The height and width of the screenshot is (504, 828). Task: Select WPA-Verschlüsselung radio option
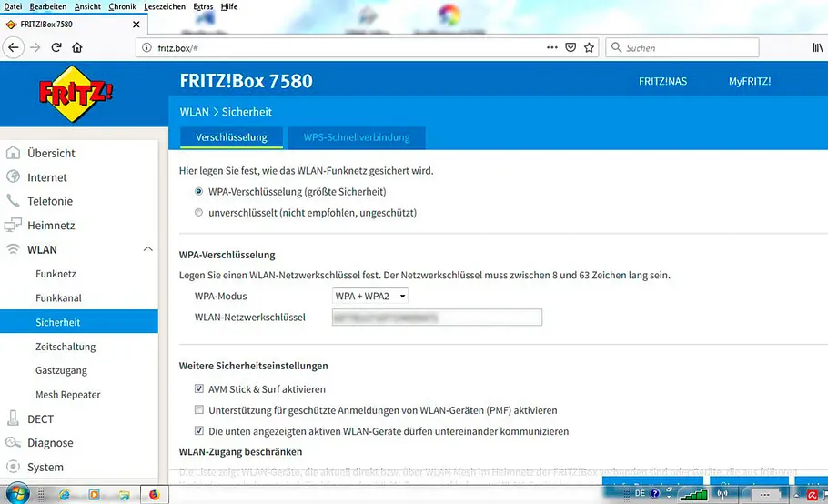click(x=198, y=192)
